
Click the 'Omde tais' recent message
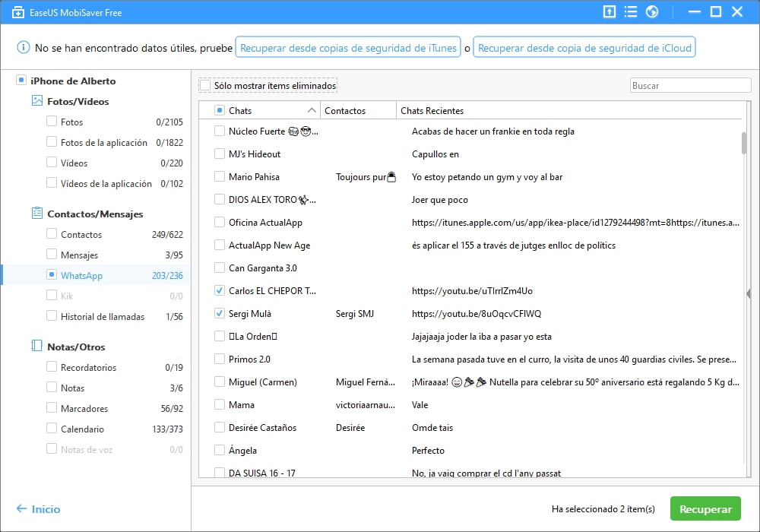point(432,427)
